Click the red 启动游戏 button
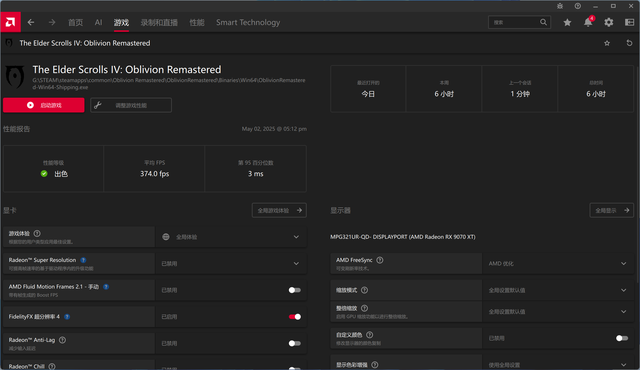640x370 pixels. point(44,105)
